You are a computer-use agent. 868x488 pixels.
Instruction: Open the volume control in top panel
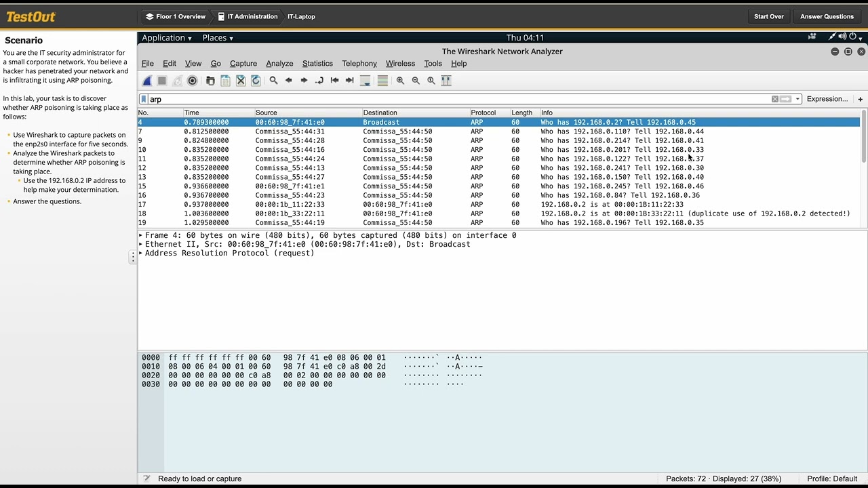click(x=842, y=37)
